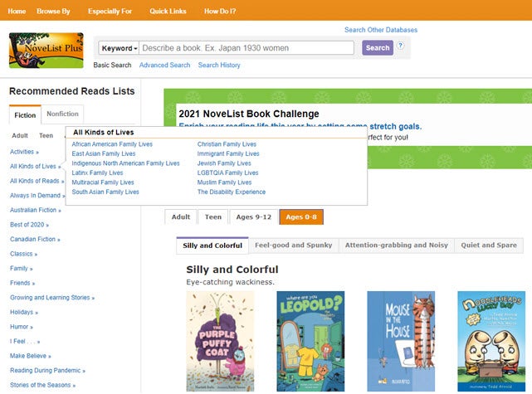The width and height of the screenshot is (532, 394).
Task: Open Where Are You Leopold book cover
Action: pyautogui.click(x=310, y=341)
